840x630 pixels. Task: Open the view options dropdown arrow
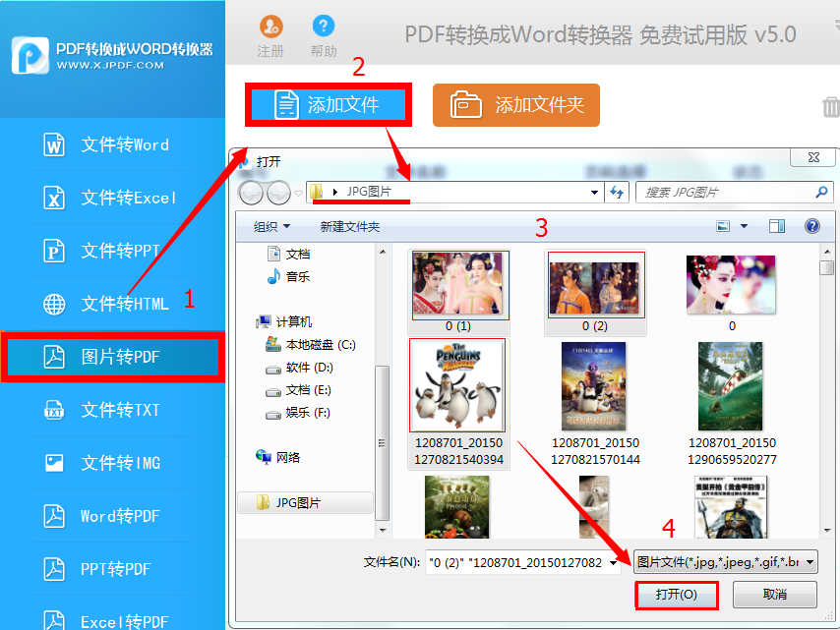coord(745,226)
